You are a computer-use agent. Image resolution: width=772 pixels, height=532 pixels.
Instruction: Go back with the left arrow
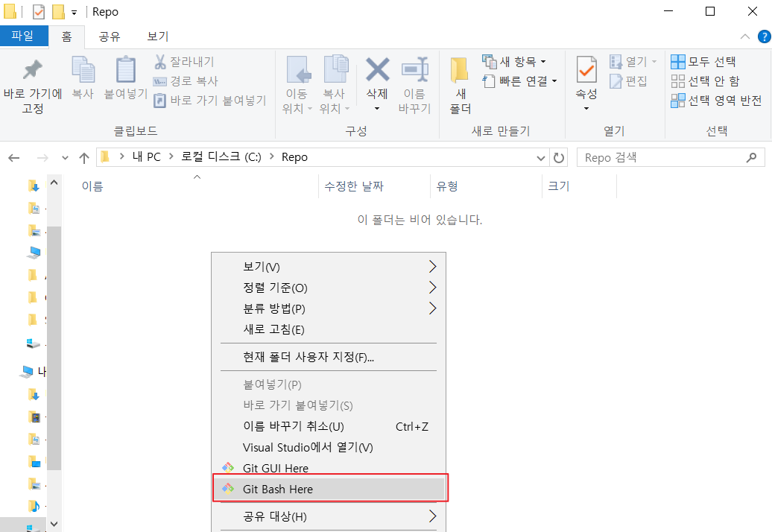[x=13, y=158]
